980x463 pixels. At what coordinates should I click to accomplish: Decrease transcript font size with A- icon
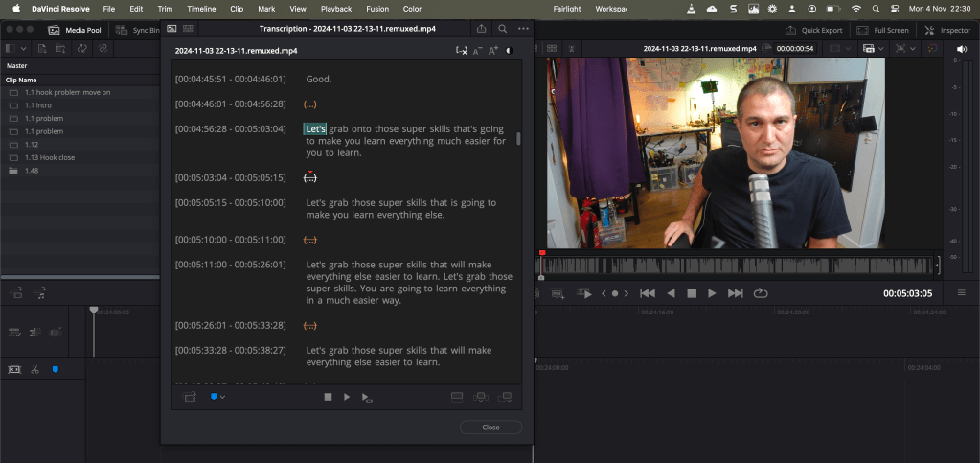click(477, 51)
